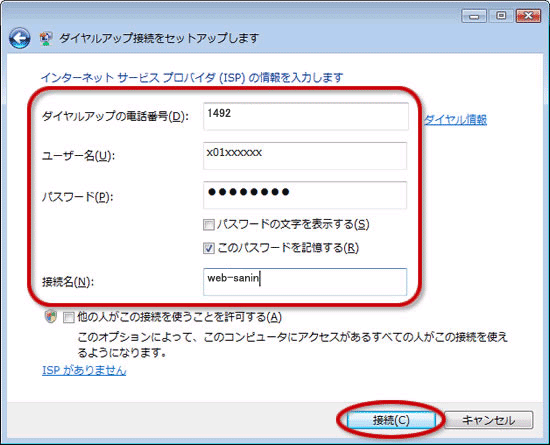Screen dimensions: 550x445
Task: Click the 接続(C) button
Action: [391, 420]
